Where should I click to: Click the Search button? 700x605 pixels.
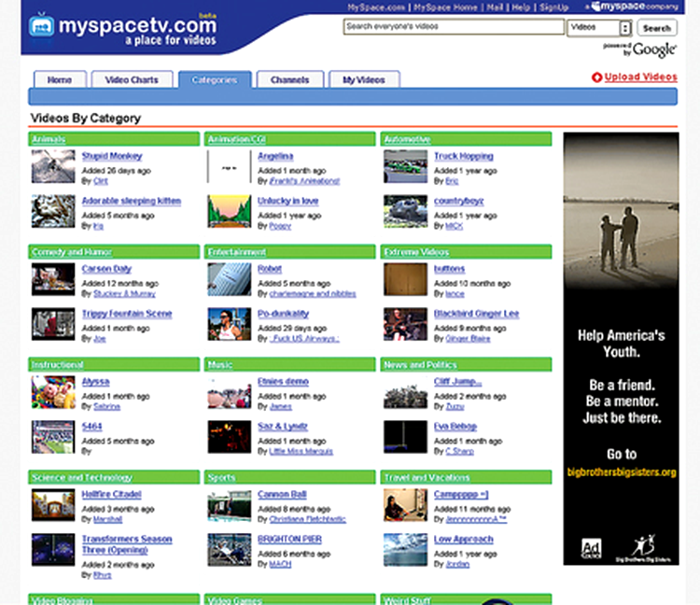coord(657,28)
